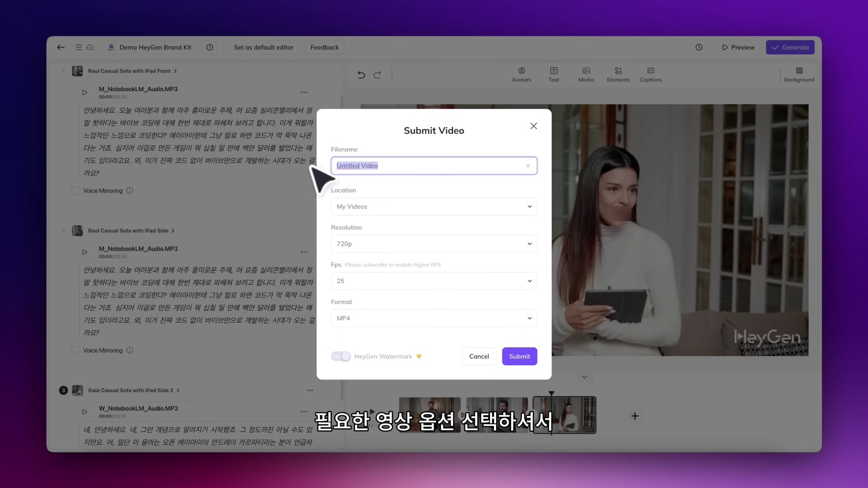Open the Fps 25 dropdown
This screenshot has width=868, height=488.
434,281
